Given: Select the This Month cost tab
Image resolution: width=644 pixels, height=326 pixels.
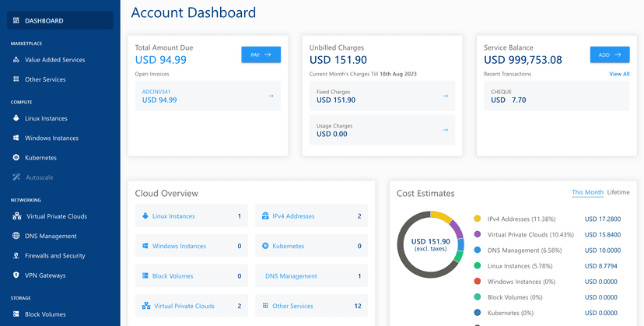Looking at the screenshot, I should coord(587,192).
